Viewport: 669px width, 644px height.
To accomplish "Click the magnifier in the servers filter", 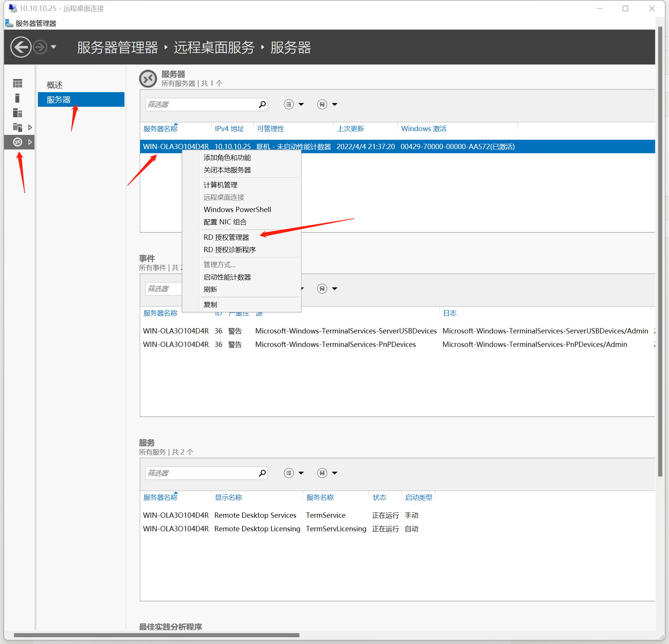I will tap(262, 105).
